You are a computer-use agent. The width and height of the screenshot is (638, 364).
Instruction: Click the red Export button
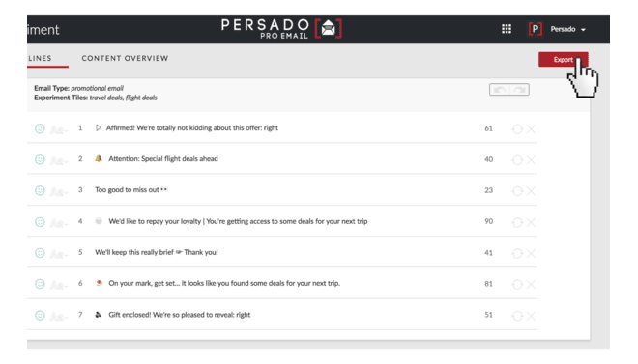coord(564,59)
